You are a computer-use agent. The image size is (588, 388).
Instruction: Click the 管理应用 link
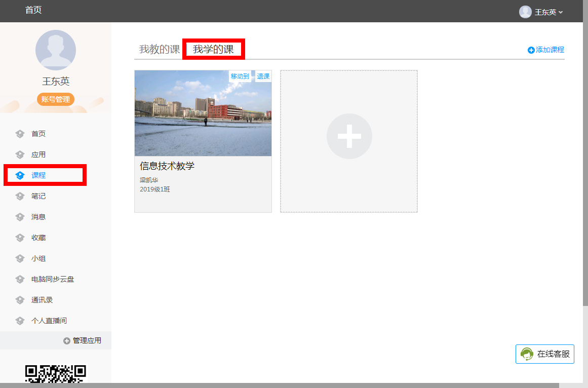coord(87,340)
